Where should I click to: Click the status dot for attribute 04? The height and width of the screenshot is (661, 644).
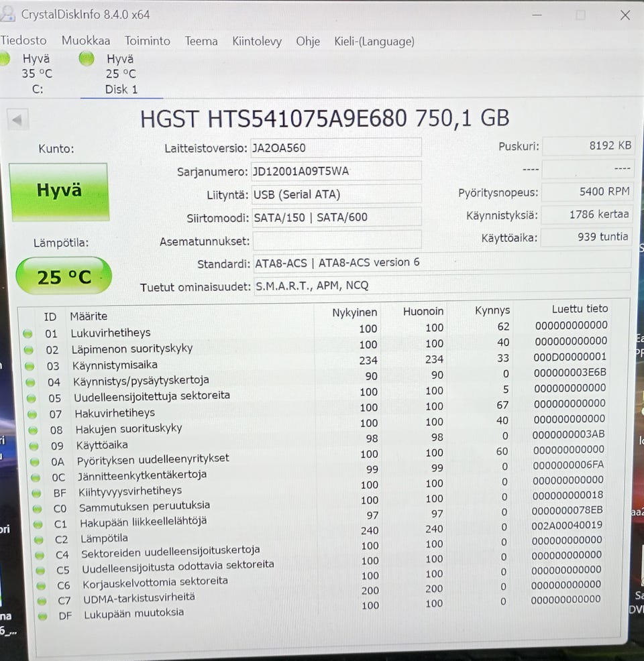pos(30,382)
